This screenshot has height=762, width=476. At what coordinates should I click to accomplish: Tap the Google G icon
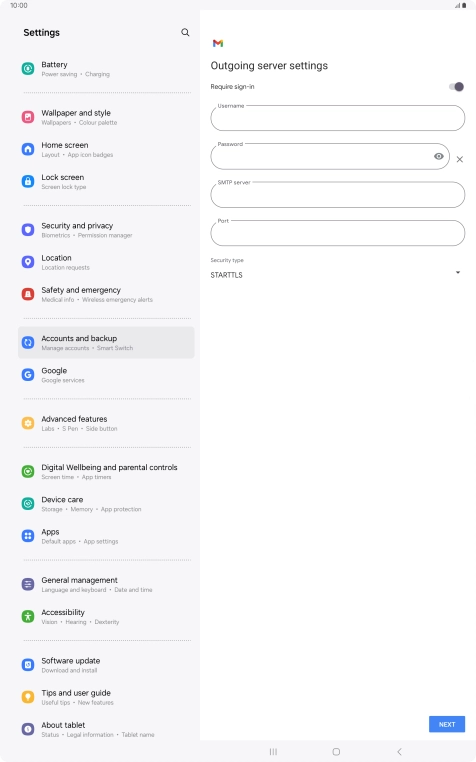28,375
